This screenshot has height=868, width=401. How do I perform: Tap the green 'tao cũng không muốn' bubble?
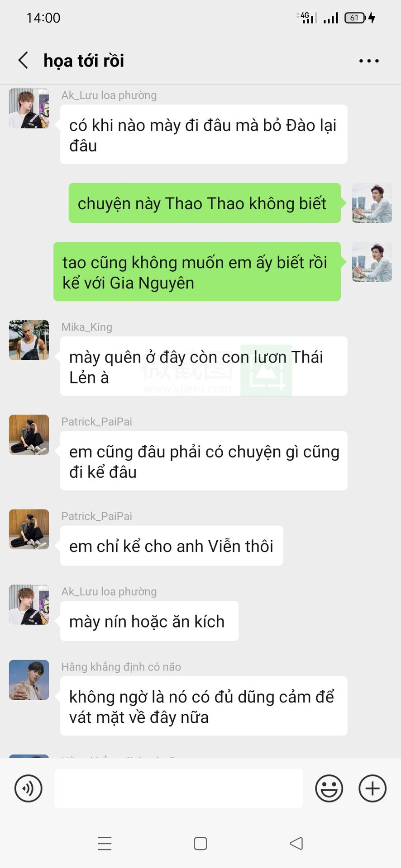point(197,272)
